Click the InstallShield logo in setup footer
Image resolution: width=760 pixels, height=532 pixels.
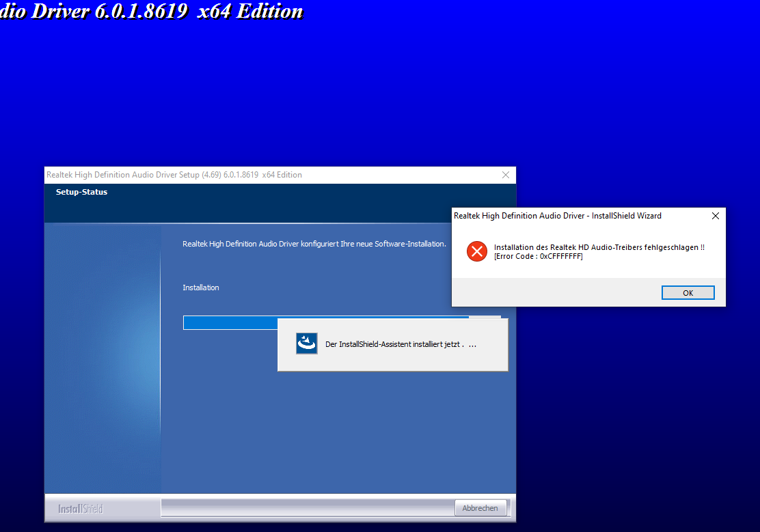81,509
